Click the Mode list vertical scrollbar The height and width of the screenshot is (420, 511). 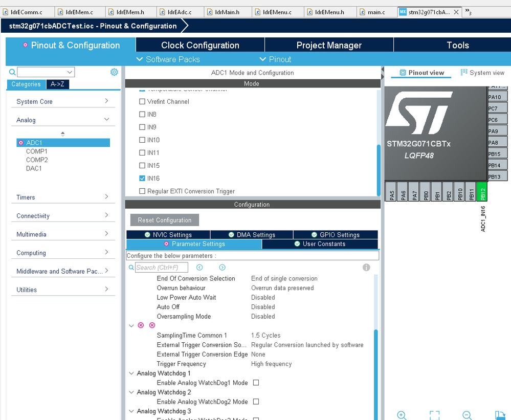tap(379, 170)
